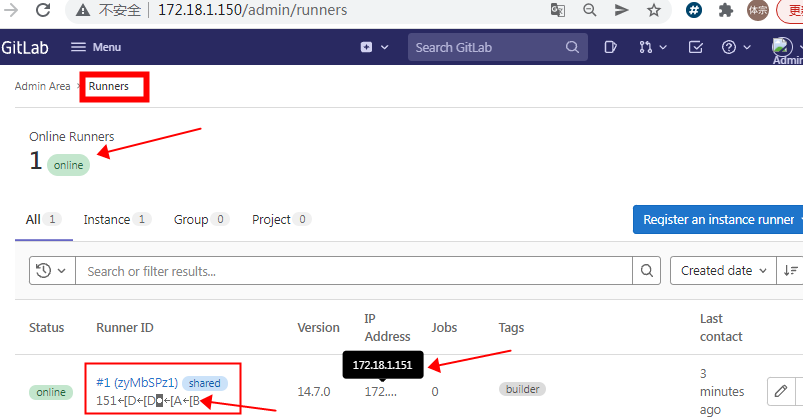Viewport: 803px width, 420px height.
Task: Edit runner #1 with the pencil icon
Action: [780, 391]
